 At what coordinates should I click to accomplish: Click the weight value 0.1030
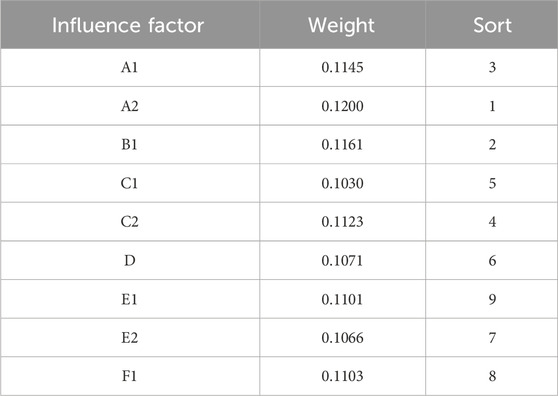[342, 183]
